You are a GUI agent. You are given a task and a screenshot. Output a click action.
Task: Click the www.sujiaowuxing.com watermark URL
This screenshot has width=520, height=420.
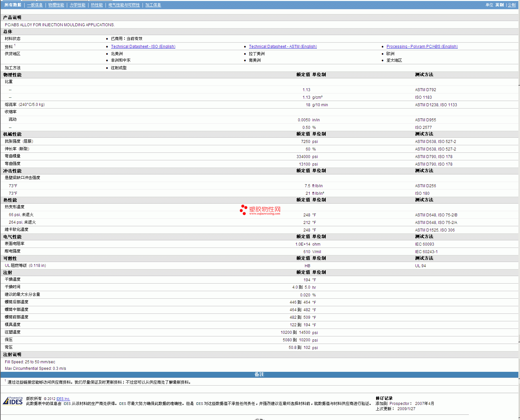[264, 214]
